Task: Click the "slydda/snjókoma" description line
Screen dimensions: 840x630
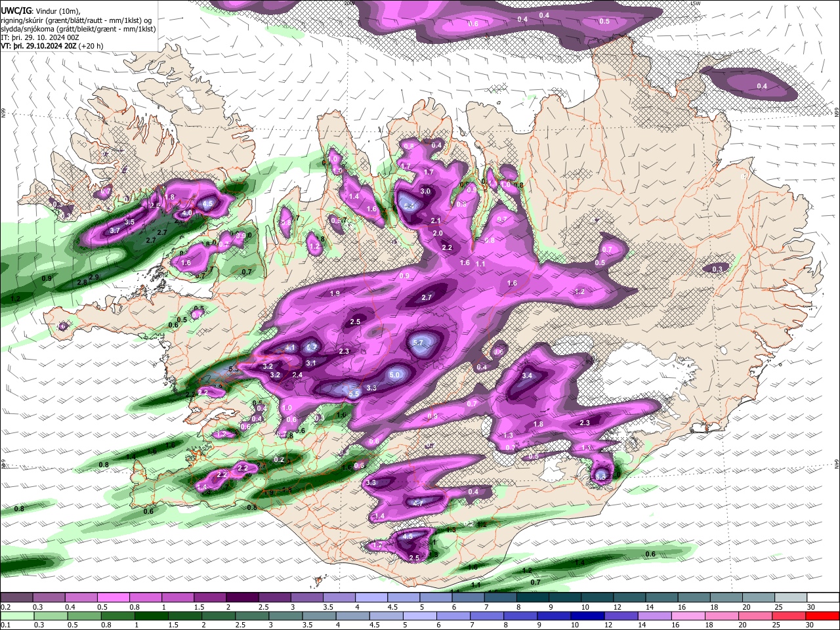Action: point(77,29)
